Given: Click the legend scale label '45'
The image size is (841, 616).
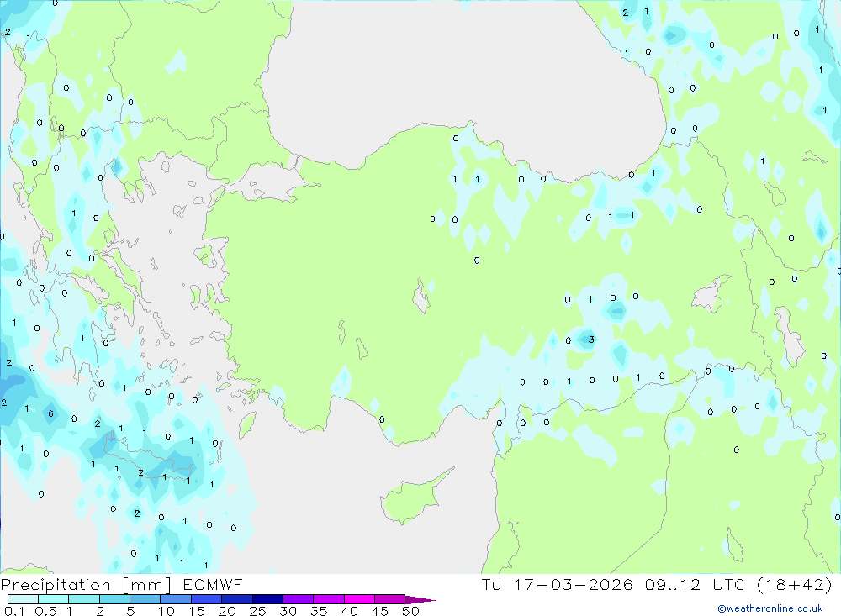Looking at the screenshot, I should point(380,611).
